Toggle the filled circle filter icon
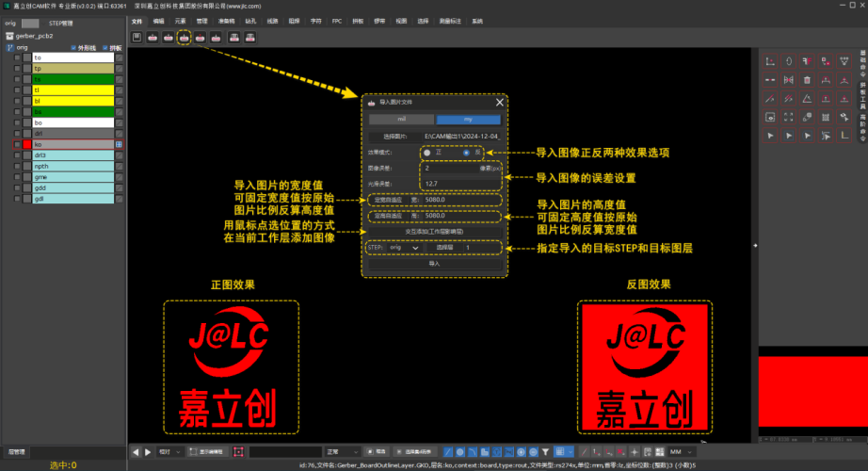The width and height of the screenshot is (868, 471). click(460, 451)
